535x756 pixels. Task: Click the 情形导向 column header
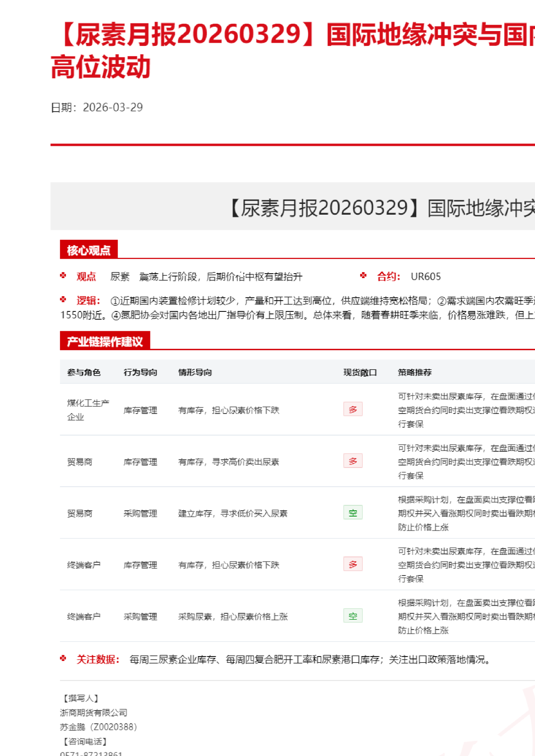pos(195,372)
